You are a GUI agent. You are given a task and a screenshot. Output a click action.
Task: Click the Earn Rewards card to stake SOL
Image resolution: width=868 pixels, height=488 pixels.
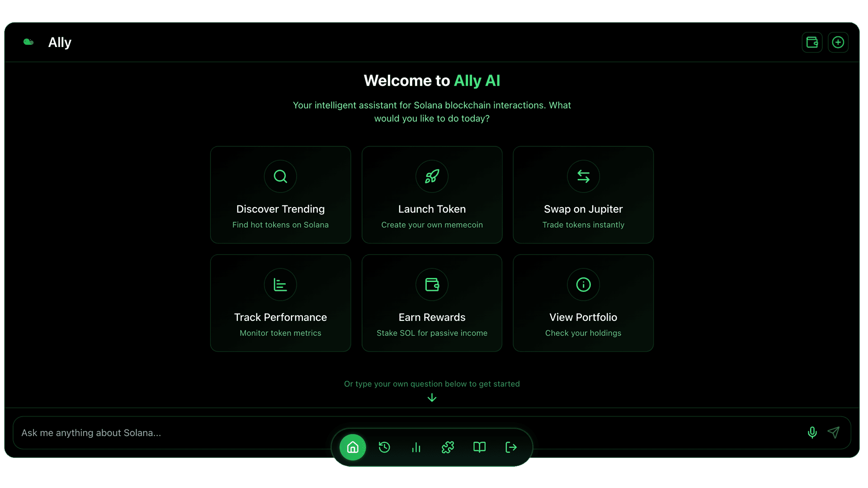[432, 303]
